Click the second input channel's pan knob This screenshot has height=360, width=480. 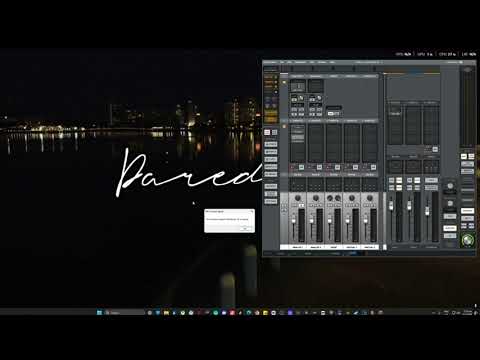coord(316,198)
